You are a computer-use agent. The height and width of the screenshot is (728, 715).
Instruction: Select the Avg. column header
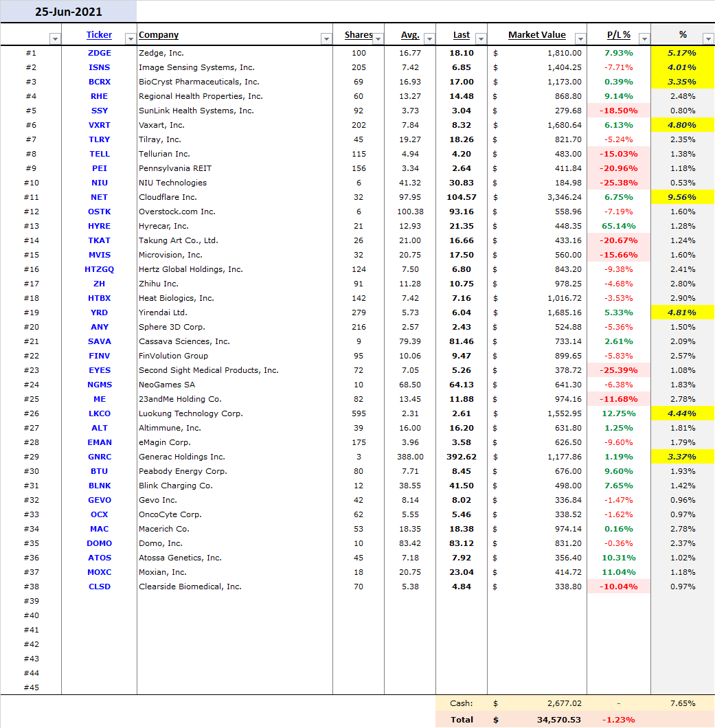pos(410,35)
